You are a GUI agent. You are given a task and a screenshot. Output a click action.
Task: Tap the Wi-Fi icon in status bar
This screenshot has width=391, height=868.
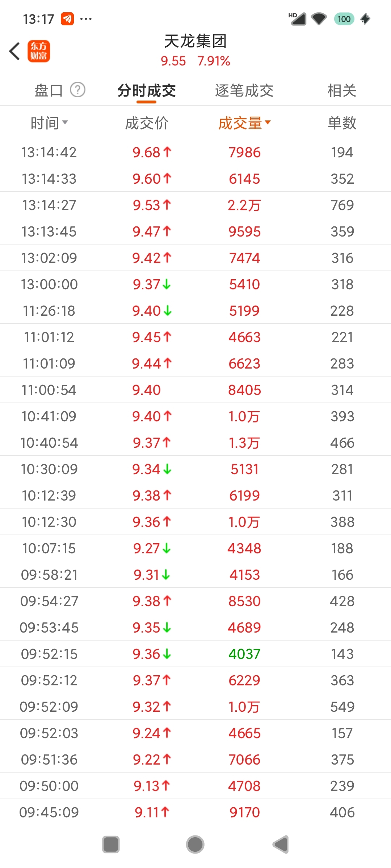[x=319, y=19]
